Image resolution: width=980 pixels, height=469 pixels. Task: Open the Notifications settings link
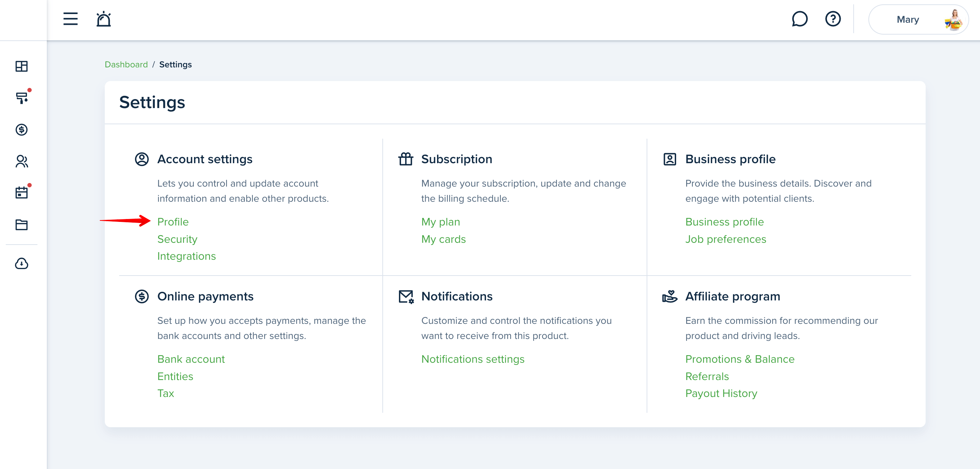(473, 359)
